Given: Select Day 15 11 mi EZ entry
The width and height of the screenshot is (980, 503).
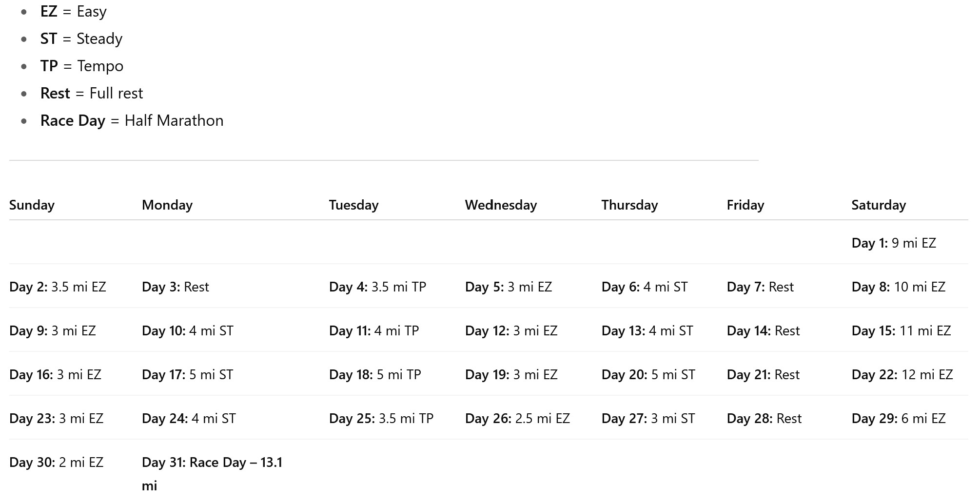Looking at the screenshot, I should (901, 331).
